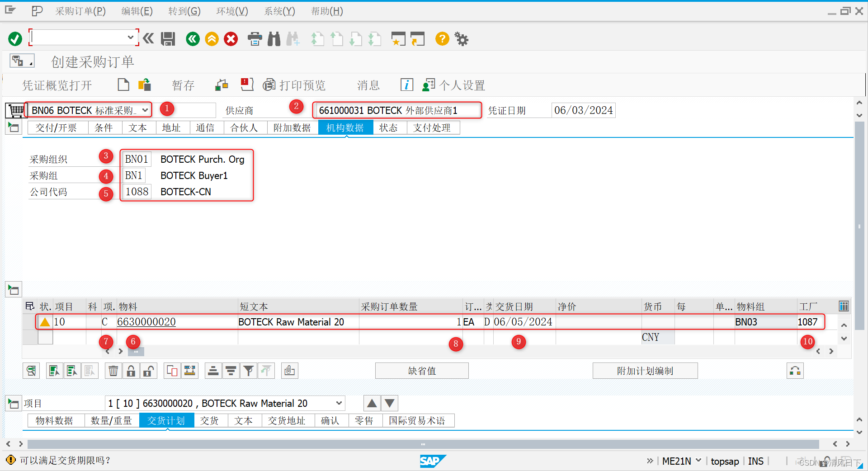Click the item table horizontal scroll thumb

pos(136,351)
